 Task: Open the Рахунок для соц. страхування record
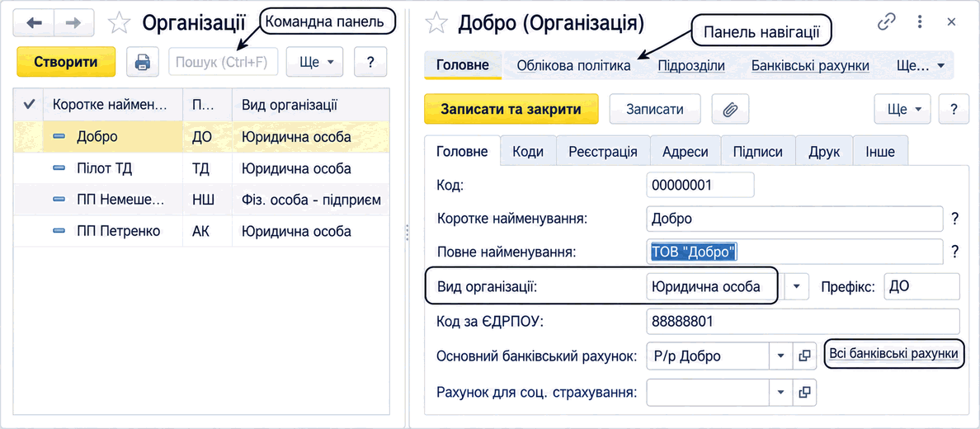804,392
